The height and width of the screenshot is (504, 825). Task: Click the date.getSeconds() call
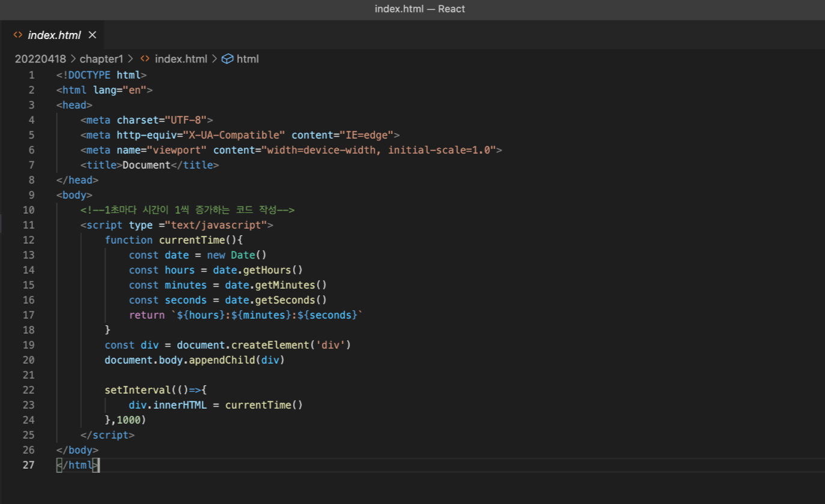(276, 300)
